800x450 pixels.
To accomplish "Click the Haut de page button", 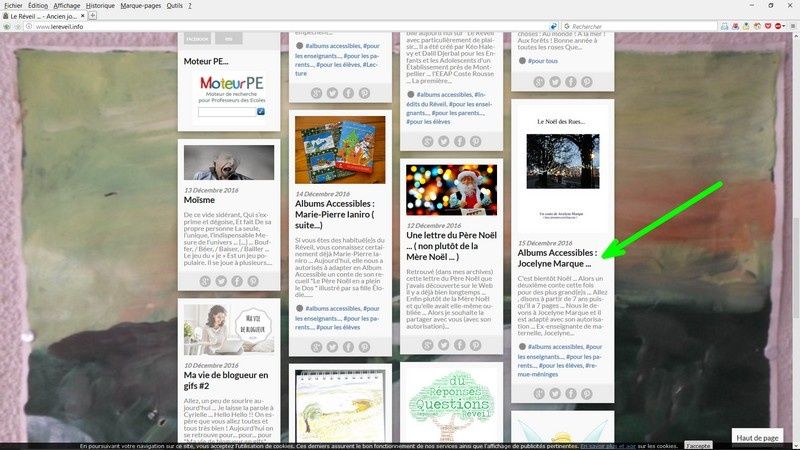I will click(x=757, y=437).
